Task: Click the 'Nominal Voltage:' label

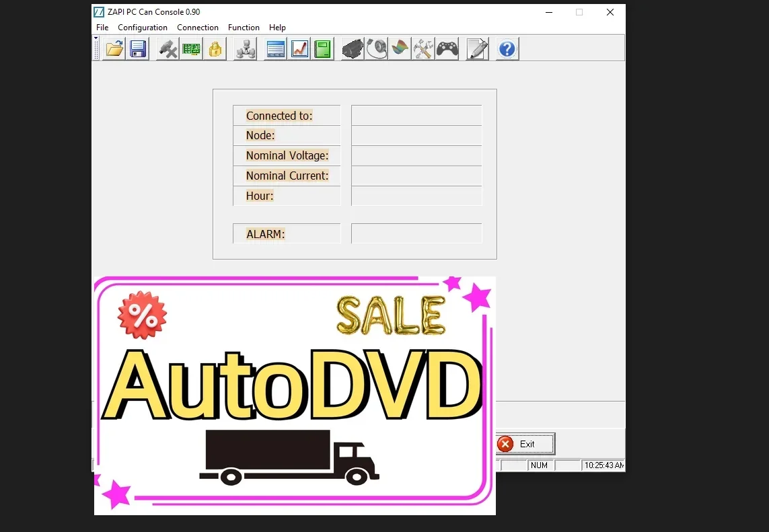Action: pos(287,155)
